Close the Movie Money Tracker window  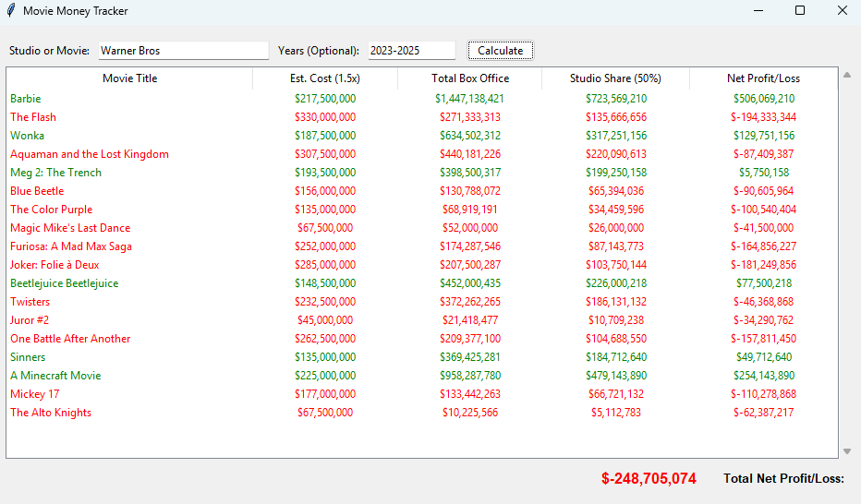point(842,10)
